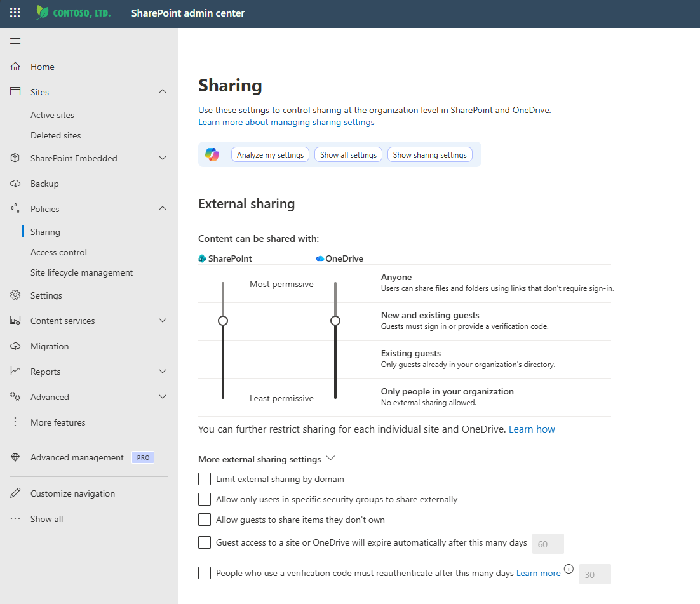The width and height of the screenshot is (700, 604).
Task: Check Allow only users in specific security groups
Action: pos(205,499)
